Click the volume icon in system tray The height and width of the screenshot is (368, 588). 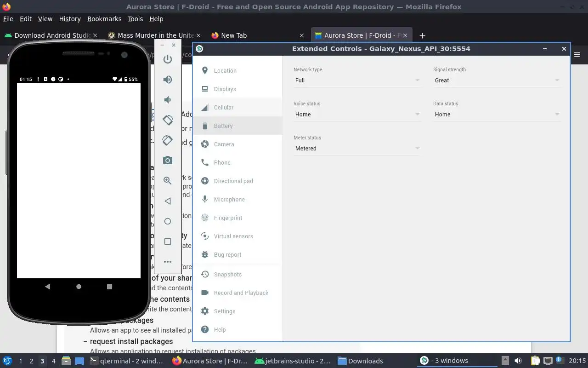coord(518,361)
